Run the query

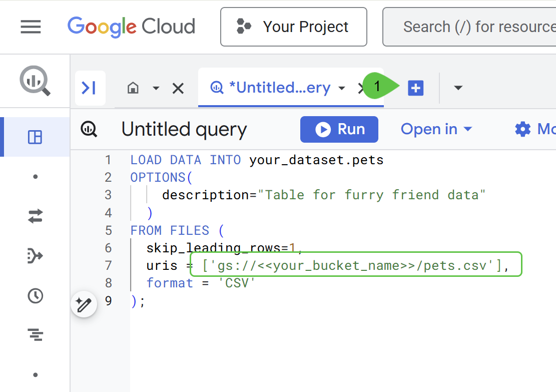[339, 129]
